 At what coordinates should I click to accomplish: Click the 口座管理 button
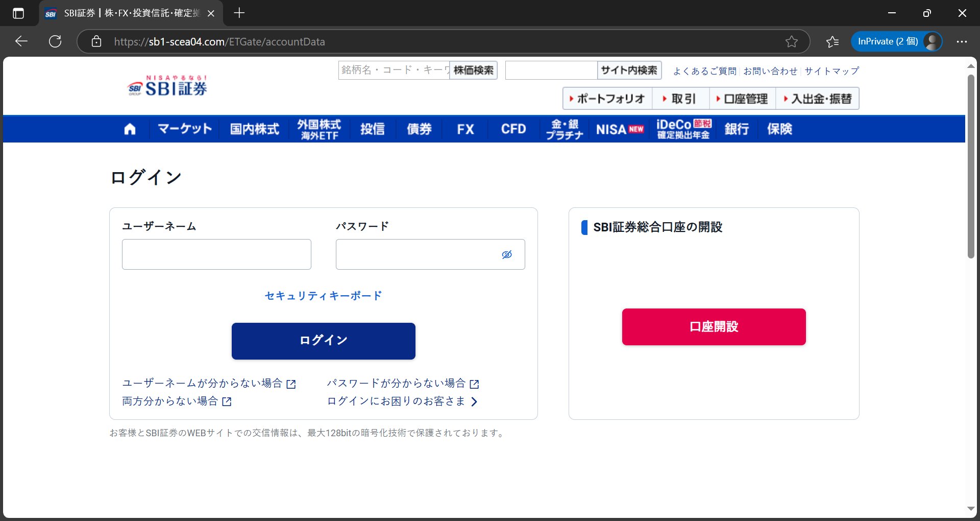pos(743,99)
